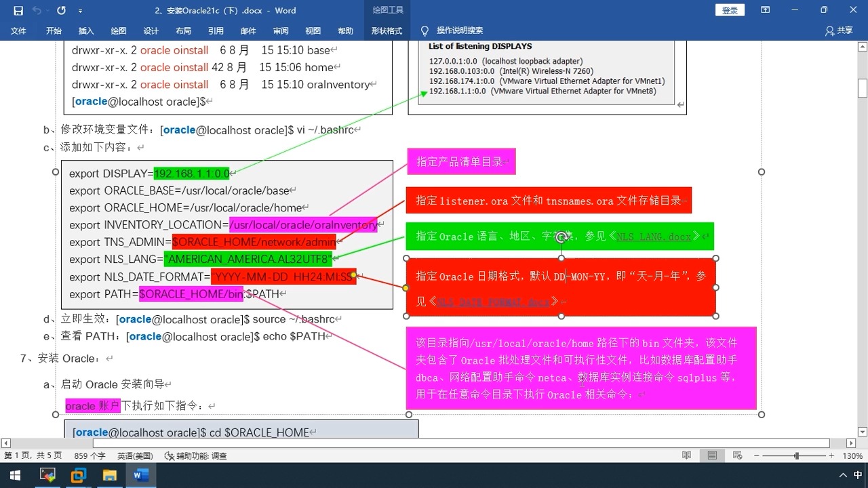Click the 登录 sign-in button
This screenshot has height=488, width=868.
[x=730, y=10]
